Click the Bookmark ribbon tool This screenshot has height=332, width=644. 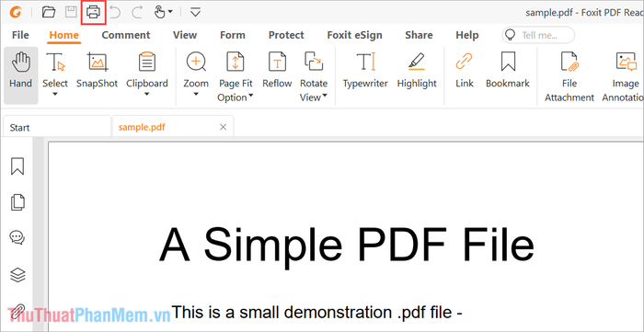(508, 70)
